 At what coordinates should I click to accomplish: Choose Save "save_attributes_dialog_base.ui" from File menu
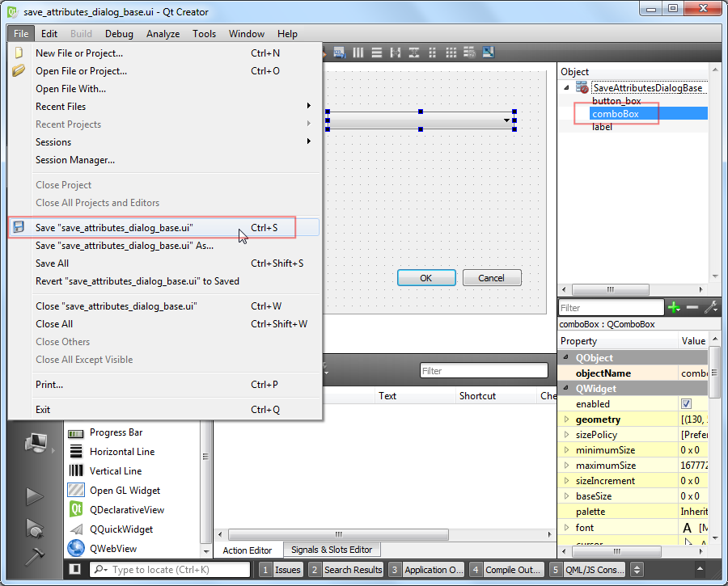(x=164, y=227)
